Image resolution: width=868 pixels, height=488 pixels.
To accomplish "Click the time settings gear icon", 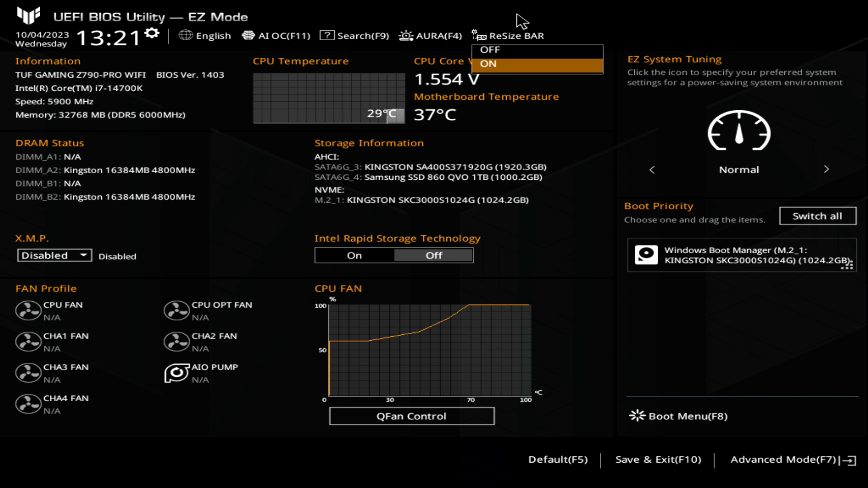I will point(152,33).
